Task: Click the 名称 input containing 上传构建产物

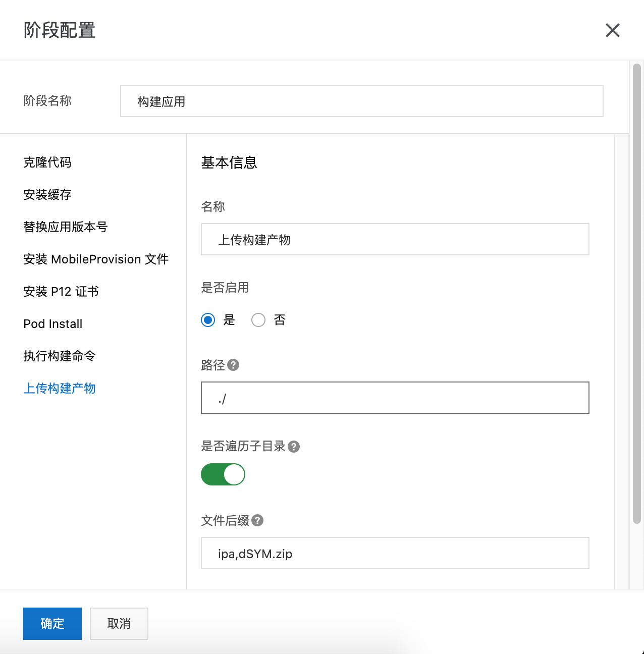Action: (395, 239)
